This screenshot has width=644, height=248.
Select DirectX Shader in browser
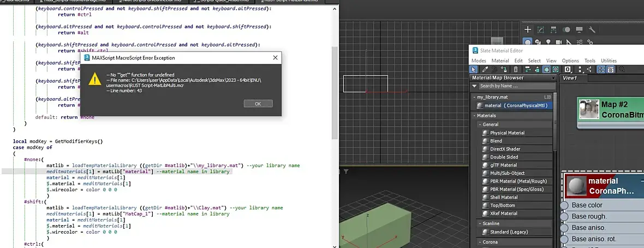(517, 149)
